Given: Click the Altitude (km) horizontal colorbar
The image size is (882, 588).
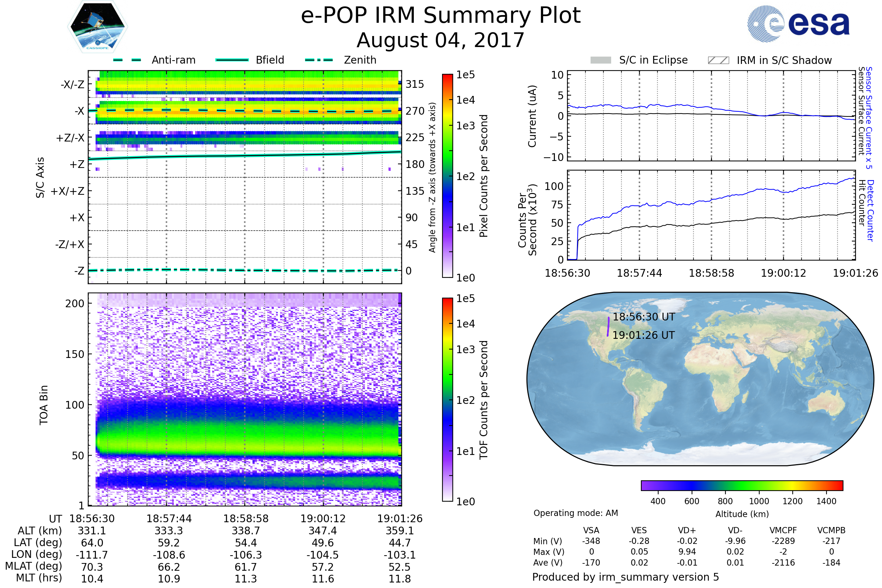Looking at the screenshot, I should click(742, 485).
